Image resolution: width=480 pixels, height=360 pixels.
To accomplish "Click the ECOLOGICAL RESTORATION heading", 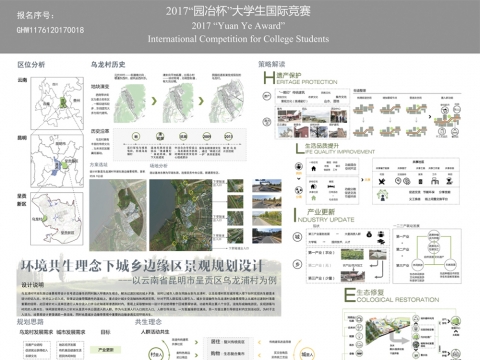I will [x=398, y=300].
